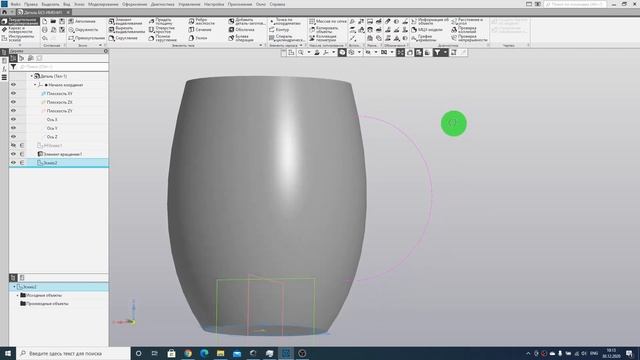The image size is (640, 360).
Task: Select the Окружность tool
Action: (83, 30)
